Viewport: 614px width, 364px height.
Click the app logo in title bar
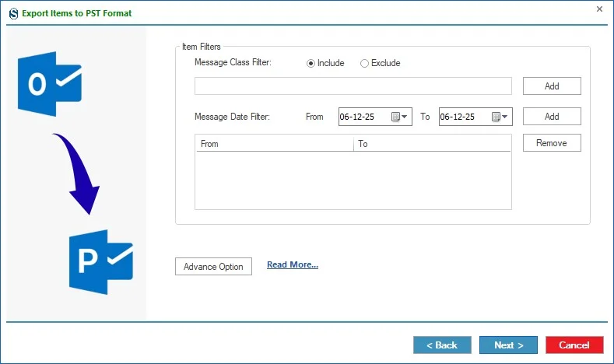tap(13, 14)
